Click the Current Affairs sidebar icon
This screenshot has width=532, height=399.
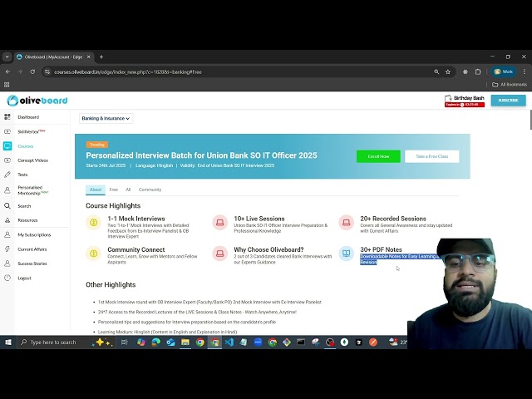(x=7, y=249)
